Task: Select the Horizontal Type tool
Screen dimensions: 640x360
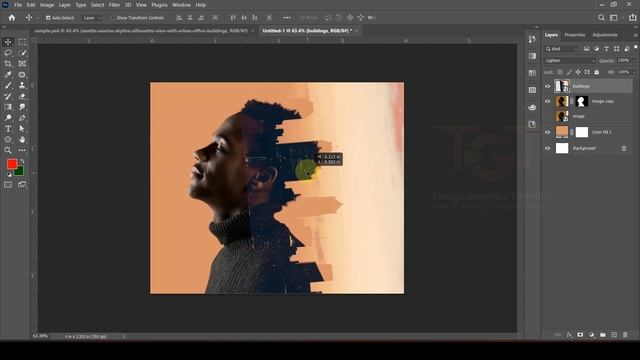Action: [x=8, y=129]
